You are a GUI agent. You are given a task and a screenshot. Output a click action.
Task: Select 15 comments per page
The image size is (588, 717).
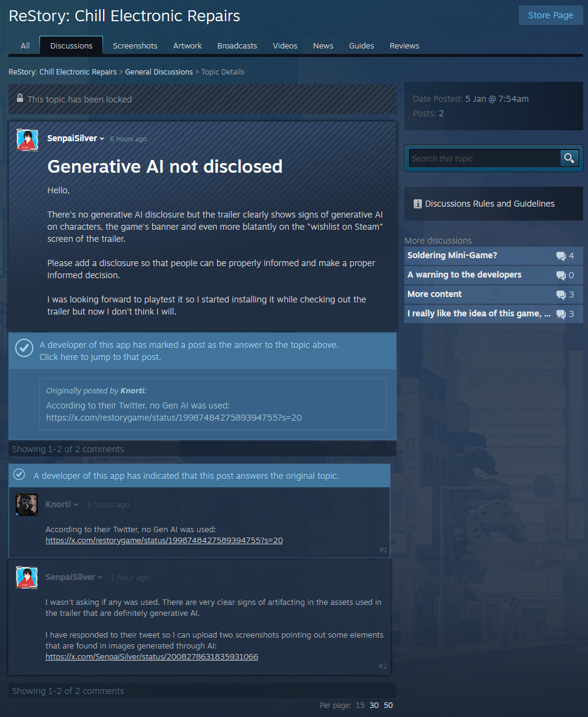(360, 705)
